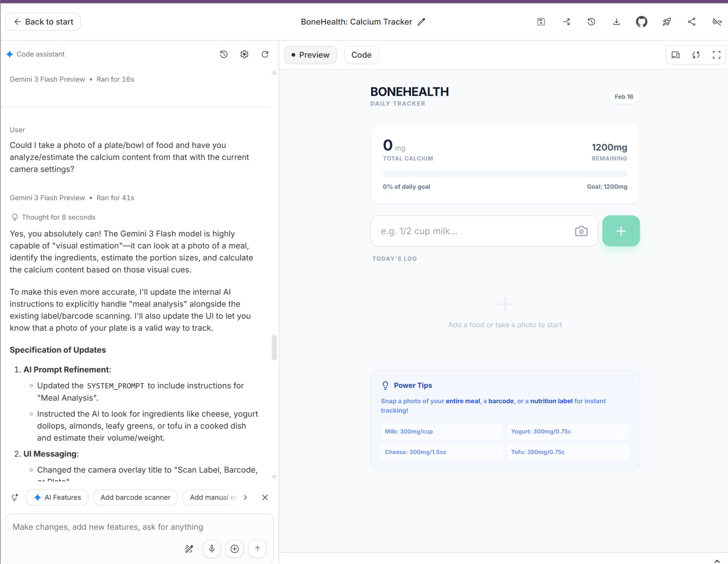Switch to the Code tab

(361, 55)
